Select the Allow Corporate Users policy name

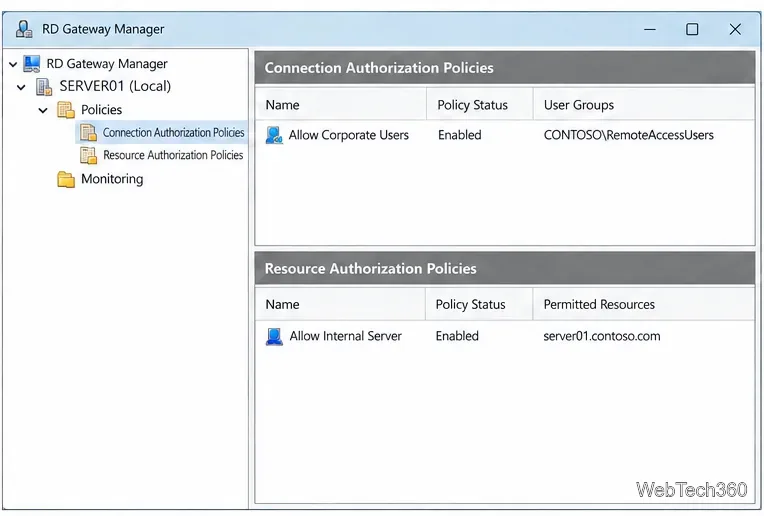pyautogui.click(x=348, y=135)
